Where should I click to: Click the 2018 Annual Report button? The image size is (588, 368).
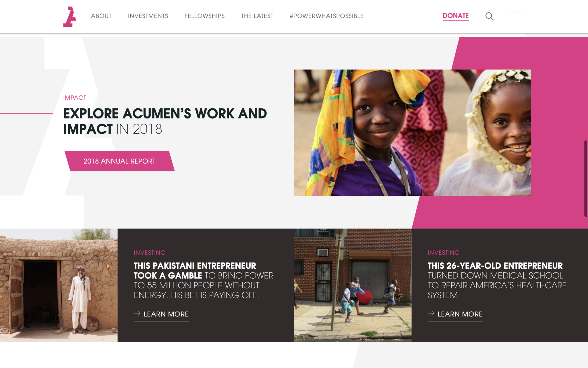(119, 161)
